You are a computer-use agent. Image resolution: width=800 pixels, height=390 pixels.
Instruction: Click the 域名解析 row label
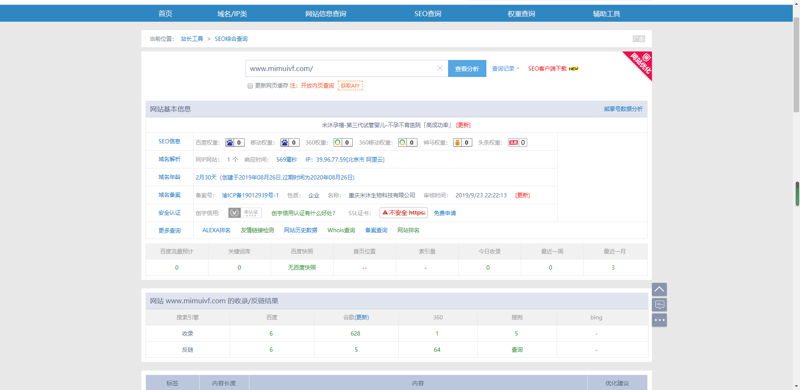[169, 159]
